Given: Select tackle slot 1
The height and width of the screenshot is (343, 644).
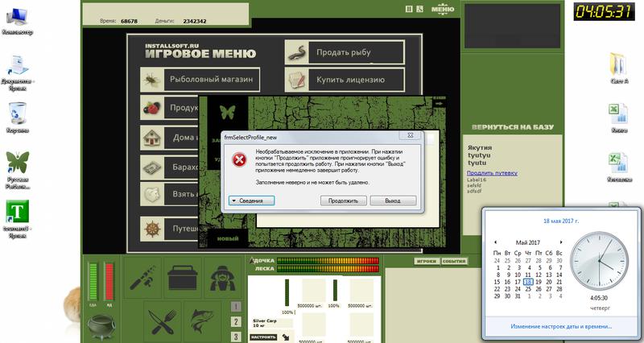Looking at the screenshot, I should tap(236, 307).
